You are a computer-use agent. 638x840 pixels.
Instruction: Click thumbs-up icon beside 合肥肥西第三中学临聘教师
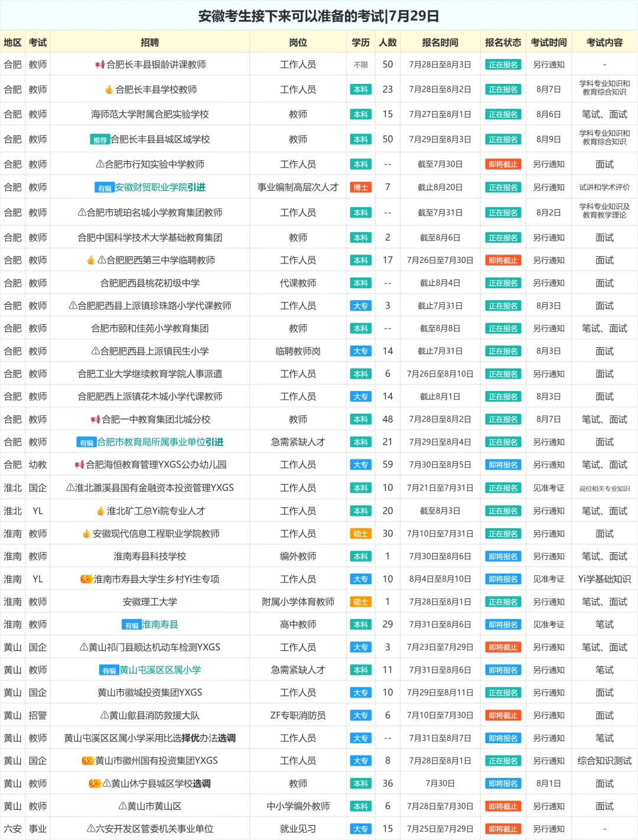point(91,260)
